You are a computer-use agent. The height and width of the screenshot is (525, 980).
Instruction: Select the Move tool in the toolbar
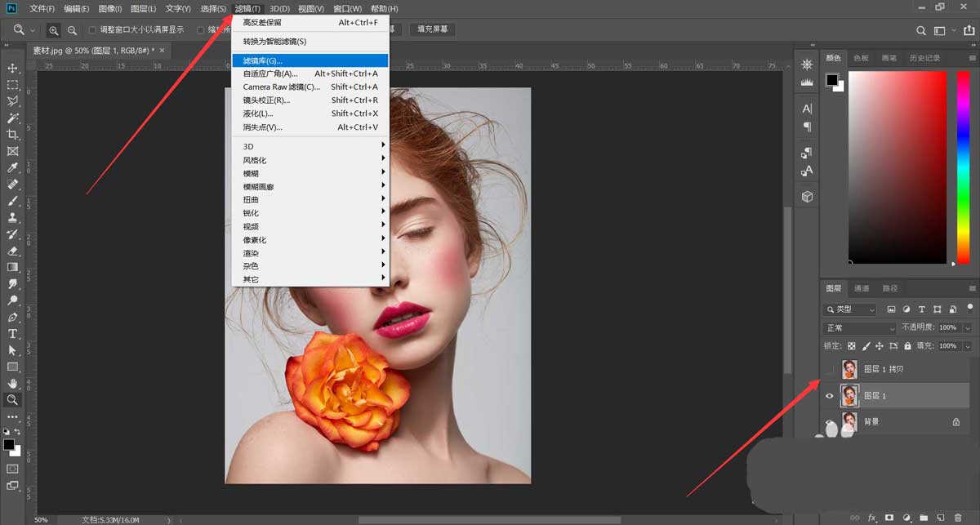[13, 68]
